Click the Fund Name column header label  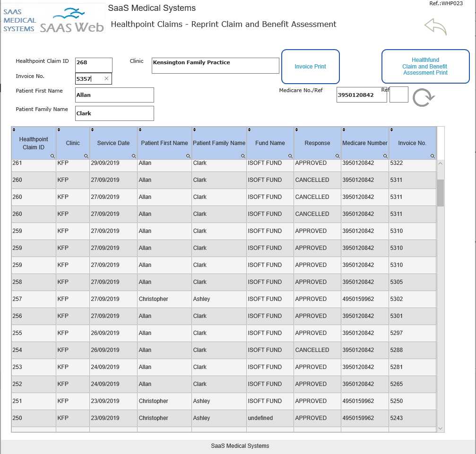point(270,143)
